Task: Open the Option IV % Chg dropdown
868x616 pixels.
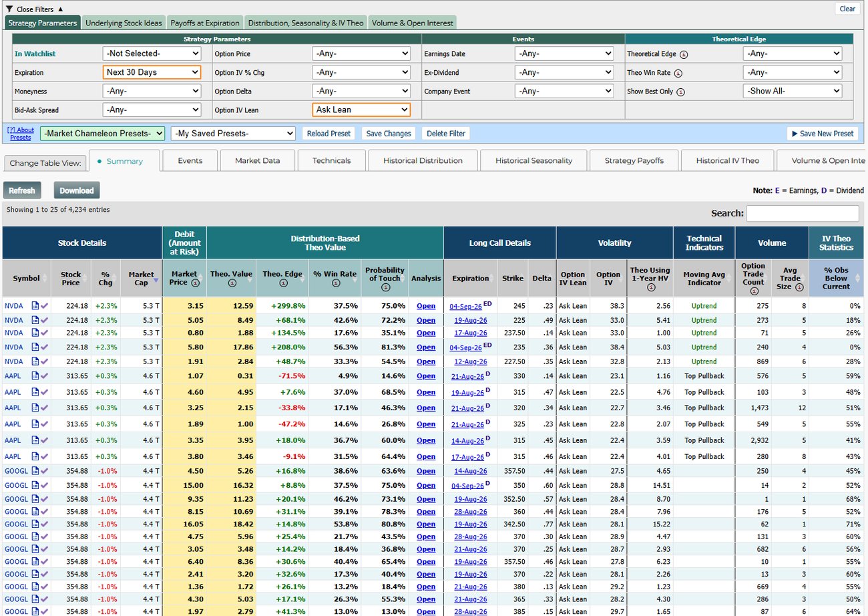Action: pyautogui.click(x=361, y=72)
